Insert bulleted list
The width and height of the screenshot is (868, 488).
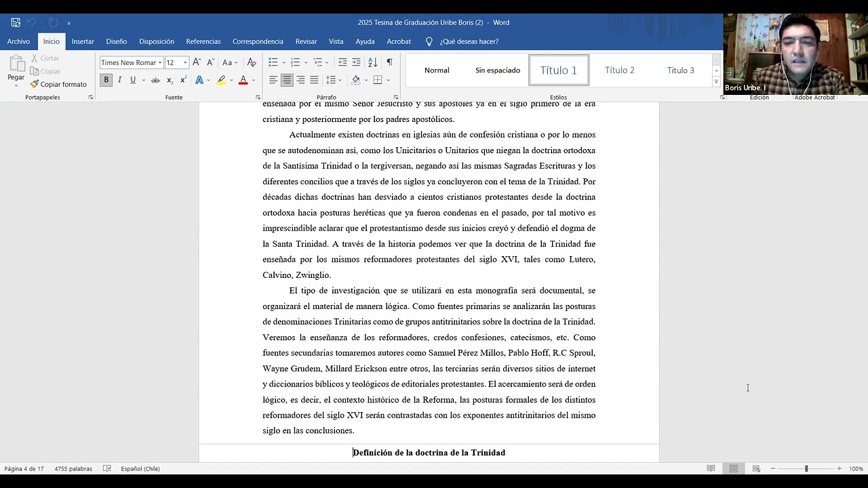pyautogui.click(x=273, y=62)
